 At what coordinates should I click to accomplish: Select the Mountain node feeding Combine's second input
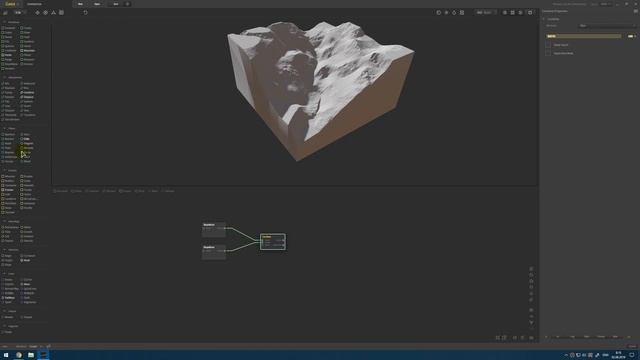(214, 252)
